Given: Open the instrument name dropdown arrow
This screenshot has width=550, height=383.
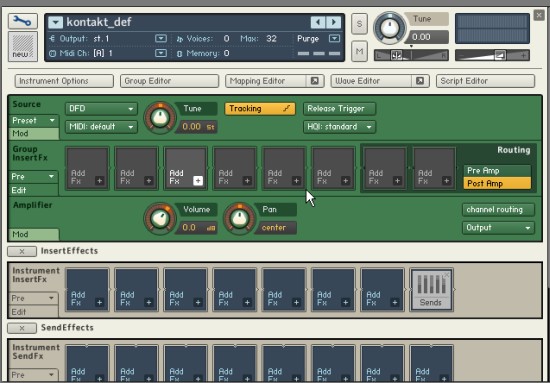Looking at the screenshot, I should coord(55,22).
